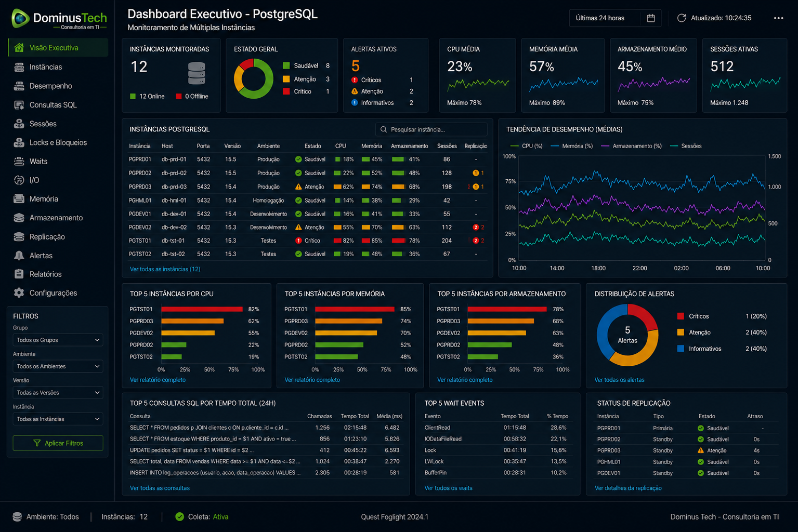Viewport: 798px width, 532px height.
Task: Click the calendar icon in date range
Action: (651, 18)
